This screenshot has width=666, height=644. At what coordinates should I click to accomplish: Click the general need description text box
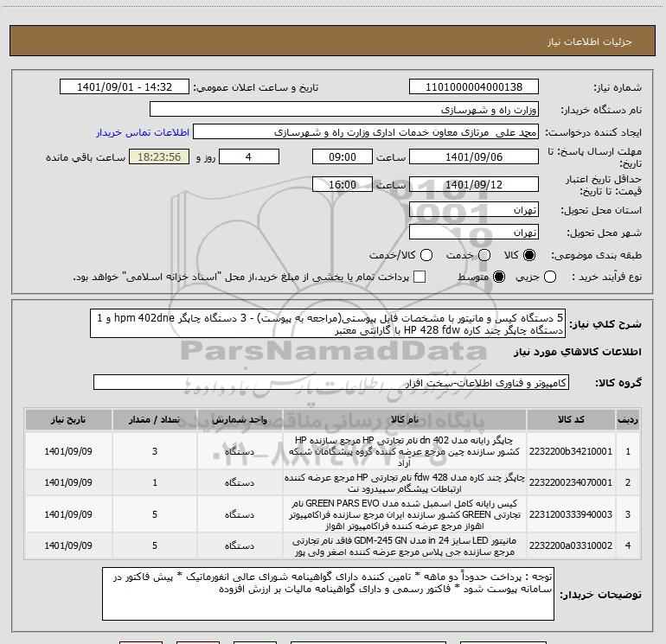tap(328, 324)
